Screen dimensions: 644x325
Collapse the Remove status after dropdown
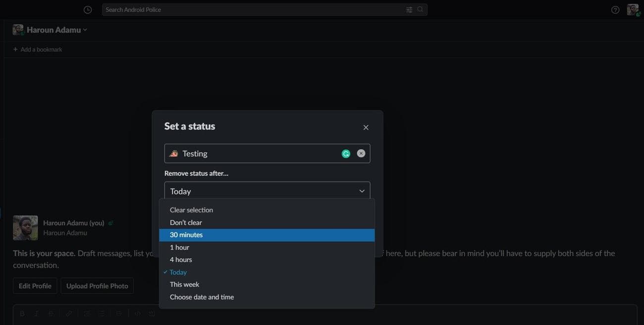tap(362, 191)
